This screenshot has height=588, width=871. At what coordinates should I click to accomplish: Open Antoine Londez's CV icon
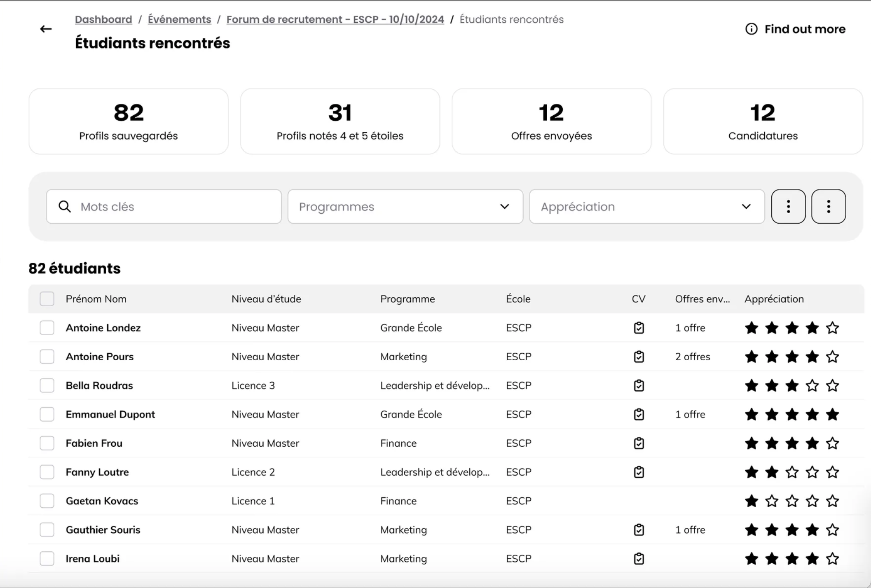[639, 328]
